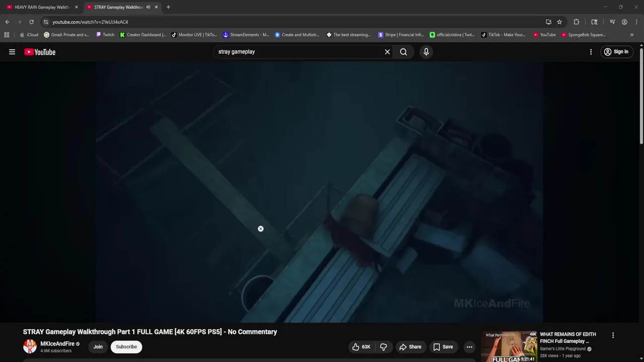
Task: Focus the address bar URL
Action: coord(90,22)
